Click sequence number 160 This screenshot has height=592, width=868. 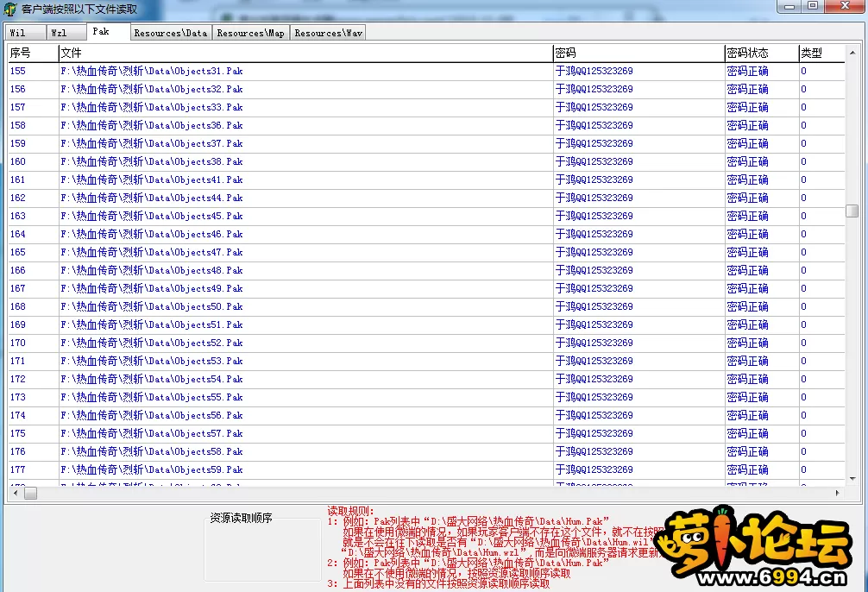[x=18, y=161]
